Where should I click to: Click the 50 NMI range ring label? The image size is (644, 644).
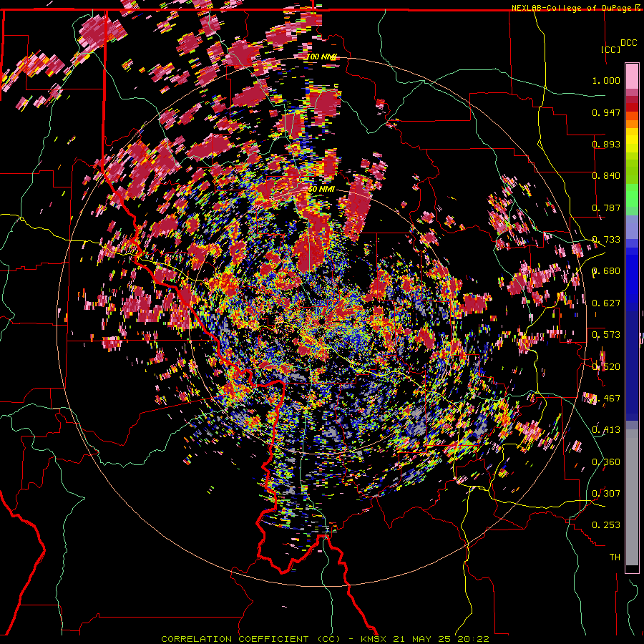pos(321,190)
